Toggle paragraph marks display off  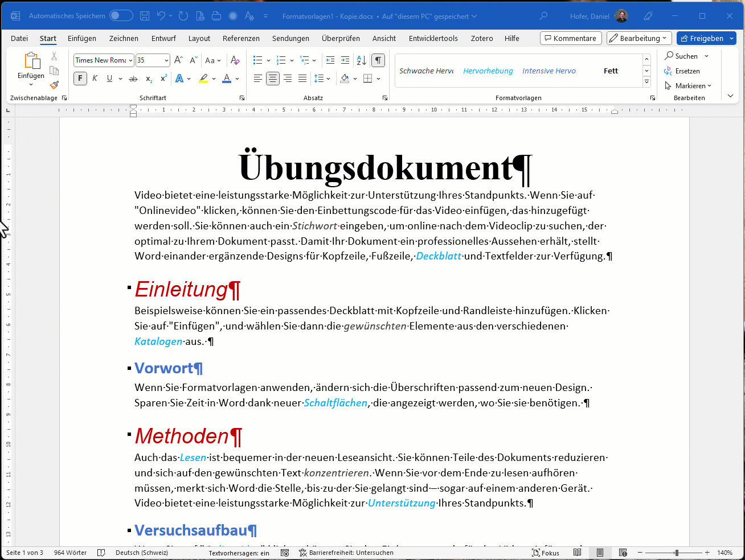click(x=378, y=60)
